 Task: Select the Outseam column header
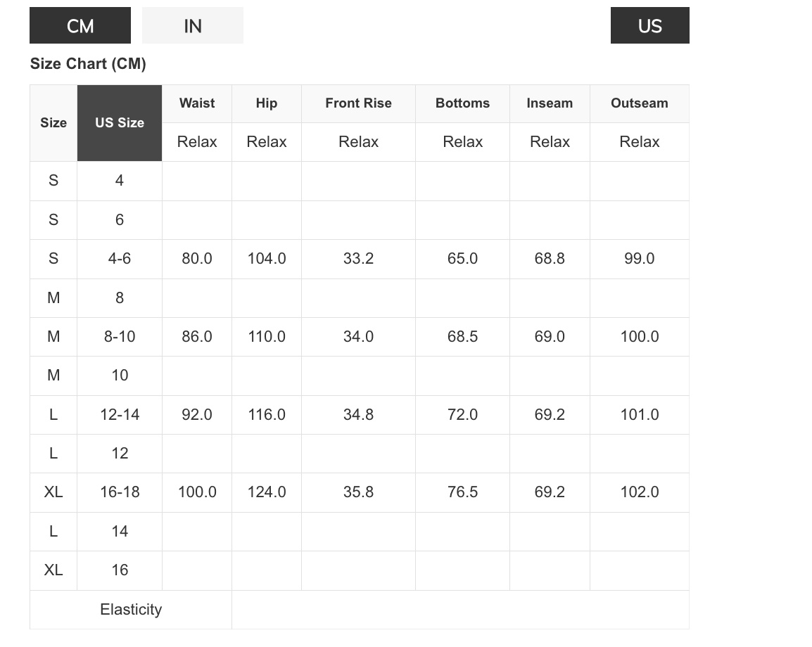(x=639, y=103)
